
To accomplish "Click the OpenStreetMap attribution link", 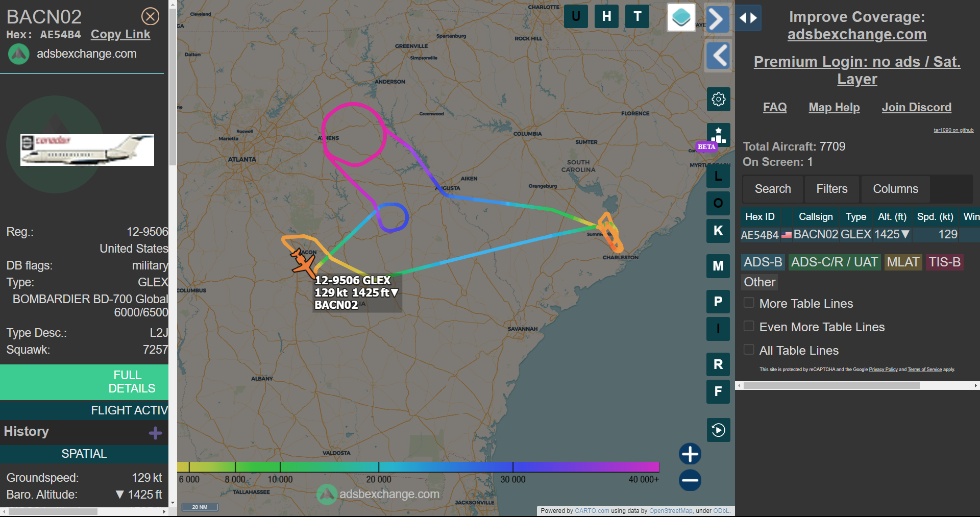I will (x=671, y=511).
